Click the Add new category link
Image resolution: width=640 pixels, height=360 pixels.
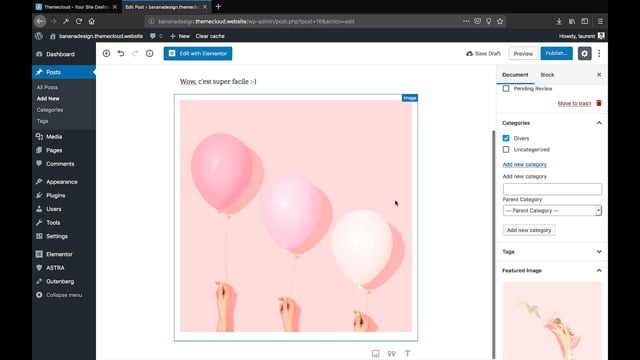524,164
